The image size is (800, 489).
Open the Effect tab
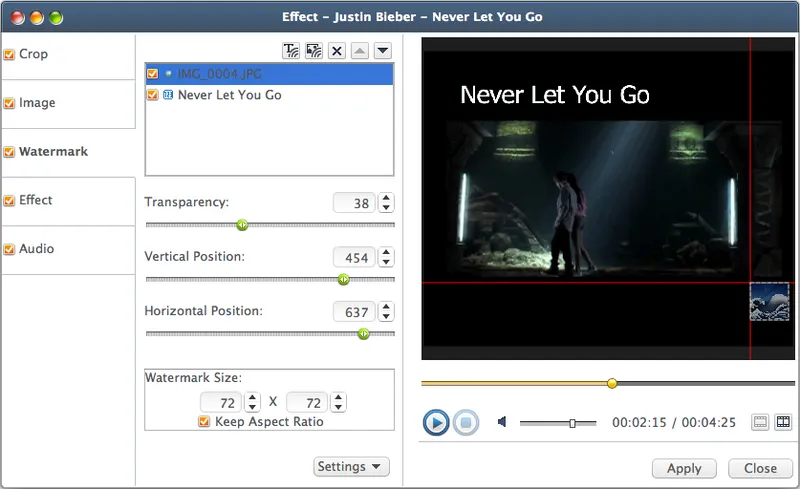point(68,200)
